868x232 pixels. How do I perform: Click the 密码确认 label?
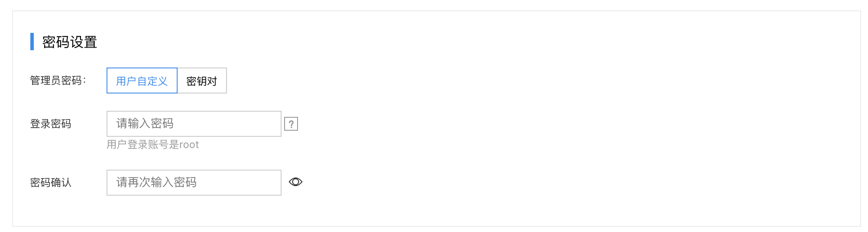point(51,183)
